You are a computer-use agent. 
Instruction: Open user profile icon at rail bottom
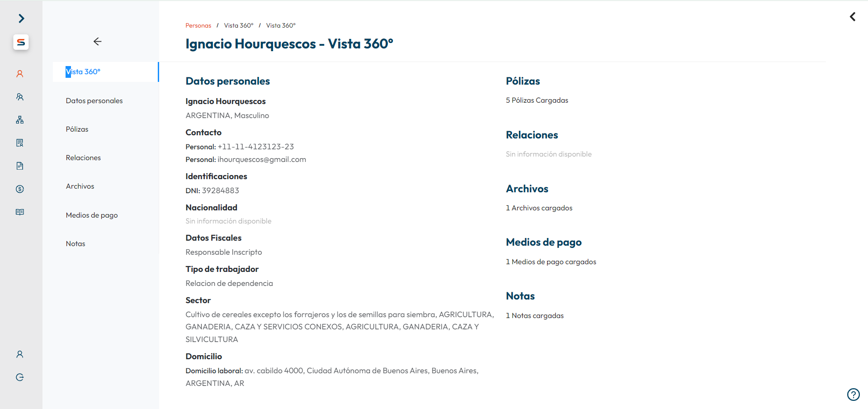click(20, 354)
